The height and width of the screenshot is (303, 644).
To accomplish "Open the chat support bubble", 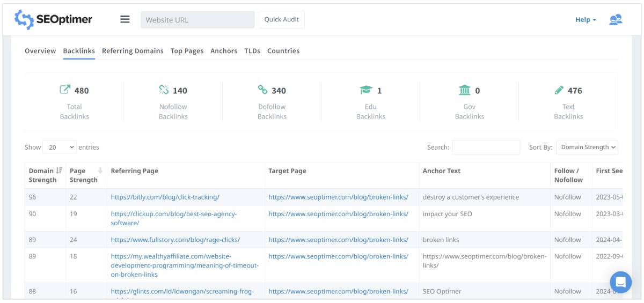I will coord(620,282).
